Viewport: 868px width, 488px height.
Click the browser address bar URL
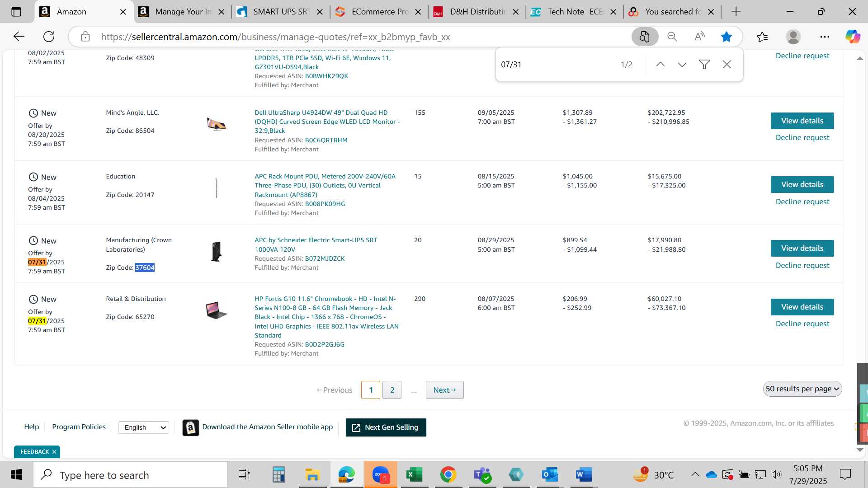pyautogui.click(x=275, y=37)
